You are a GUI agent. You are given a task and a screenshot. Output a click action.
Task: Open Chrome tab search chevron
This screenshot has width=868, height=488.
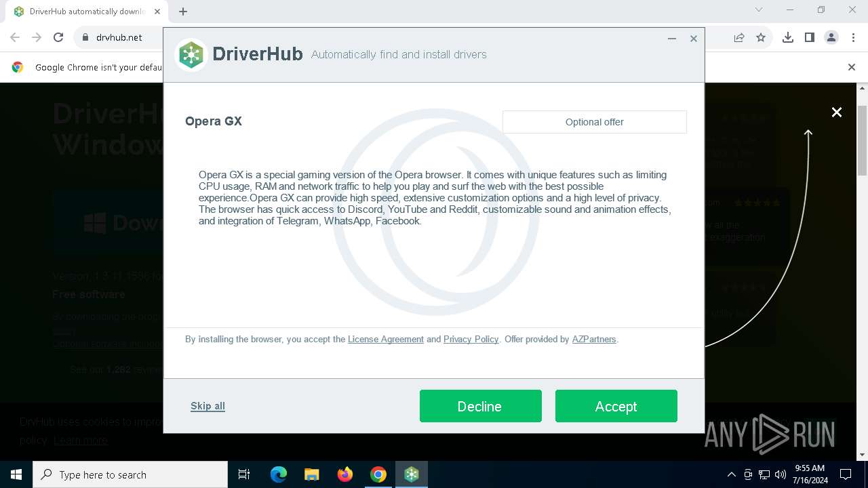point(759,10)
